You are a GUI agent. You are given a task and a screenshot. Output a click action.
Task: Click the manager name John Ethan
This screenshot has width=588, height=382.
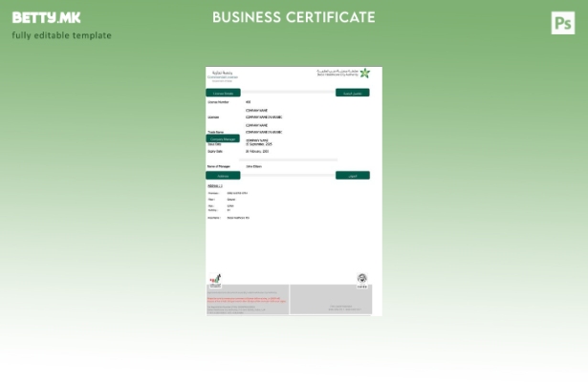coord(254,166)
